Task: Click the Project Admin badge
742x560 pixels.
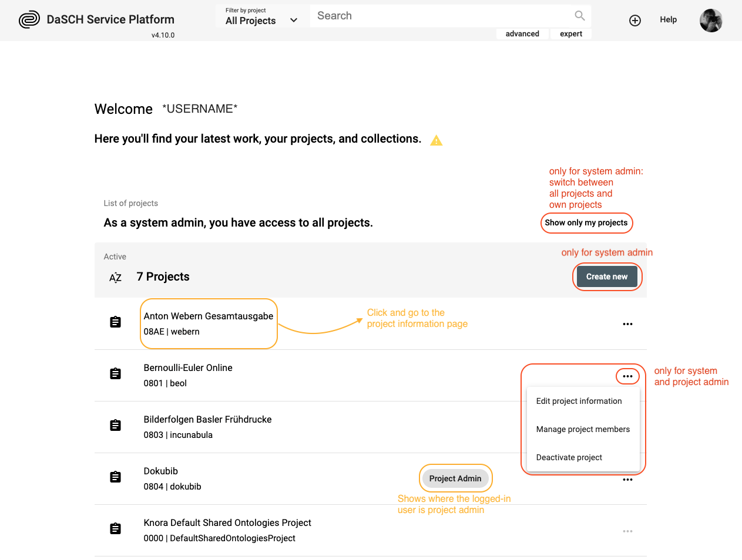Action: 455,478
